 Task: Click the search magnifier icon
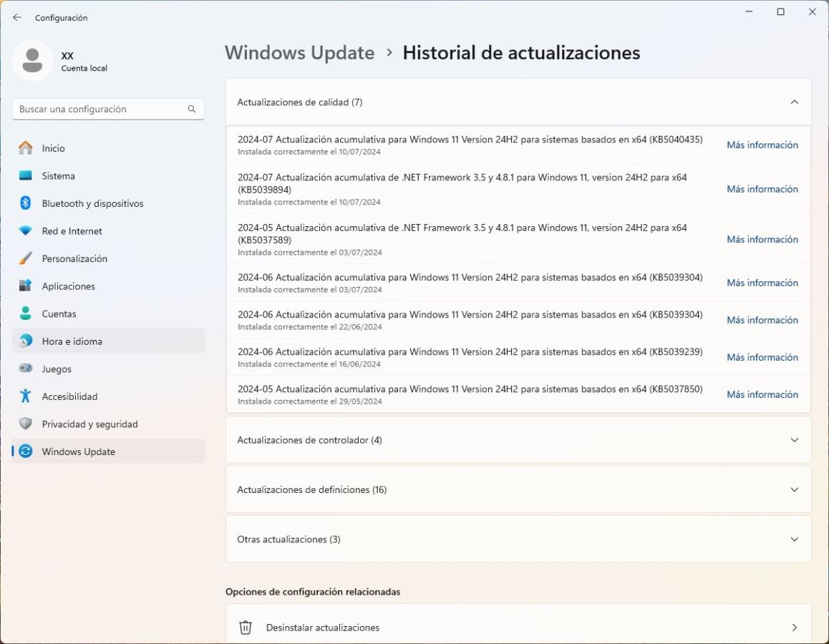pyautogui.click(x=191, y=109)
